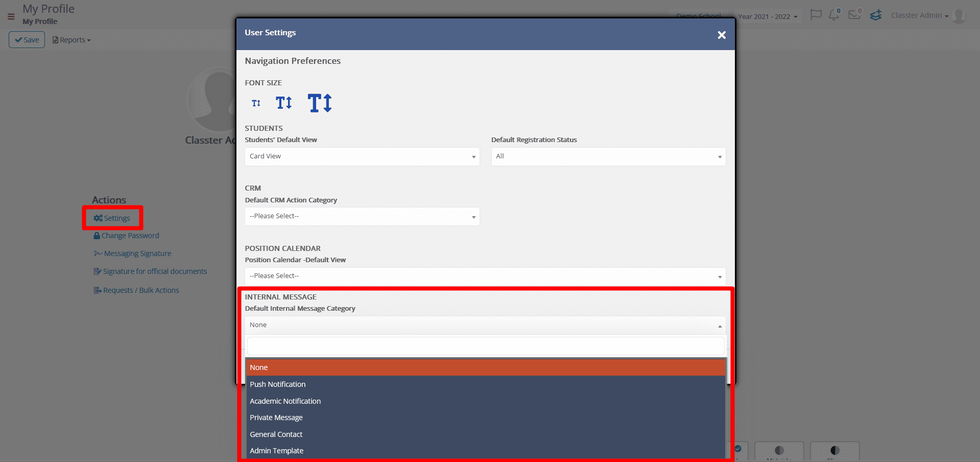Select the General Contact option
Viewport: 980px width, 462px height.
486,434
